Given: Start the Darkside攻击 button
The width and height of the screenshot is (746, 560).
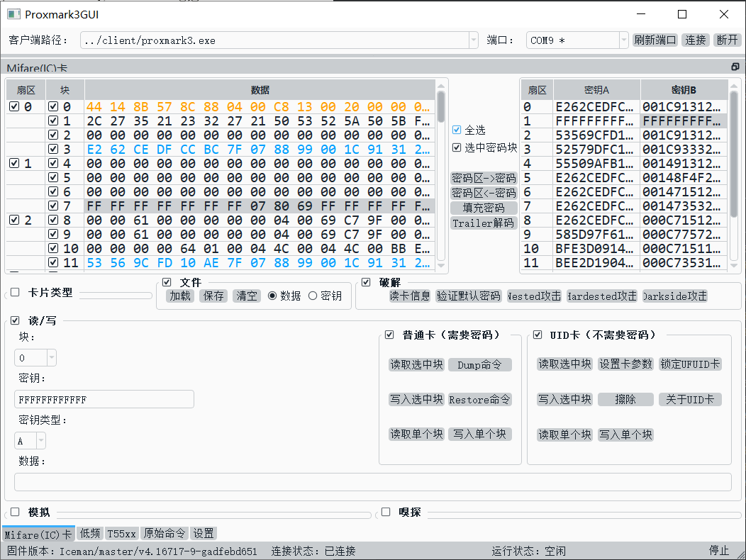Looking at the screenshot, I should [675, 296].
